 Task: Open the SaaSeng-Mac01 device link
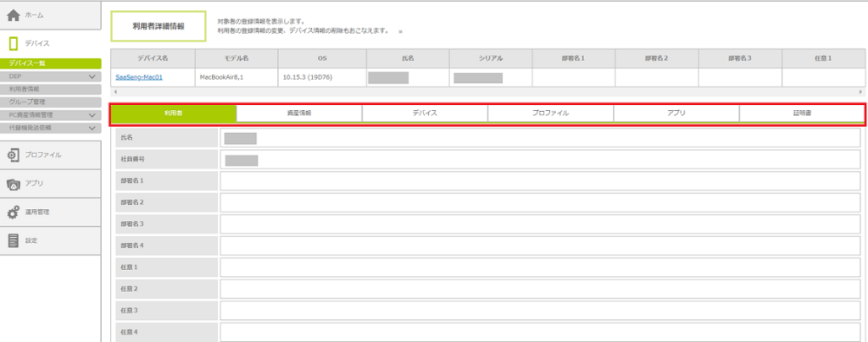[139, 77]
